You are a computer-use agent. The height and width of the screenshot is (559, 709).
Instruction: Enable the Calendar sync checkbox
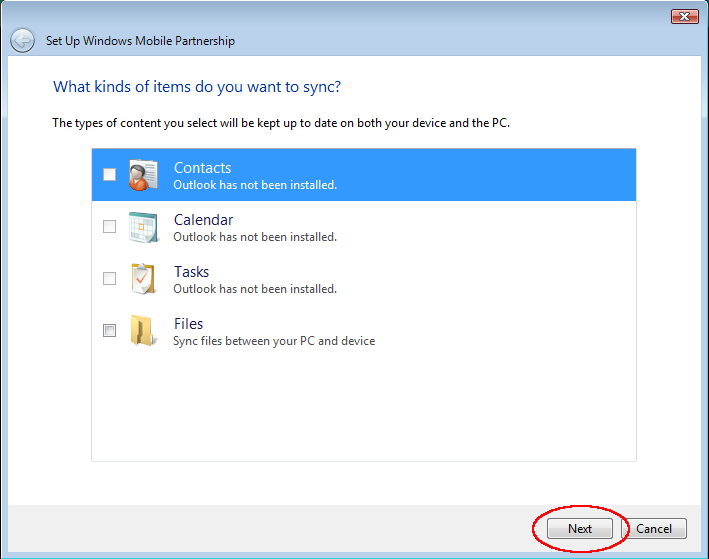110,227
